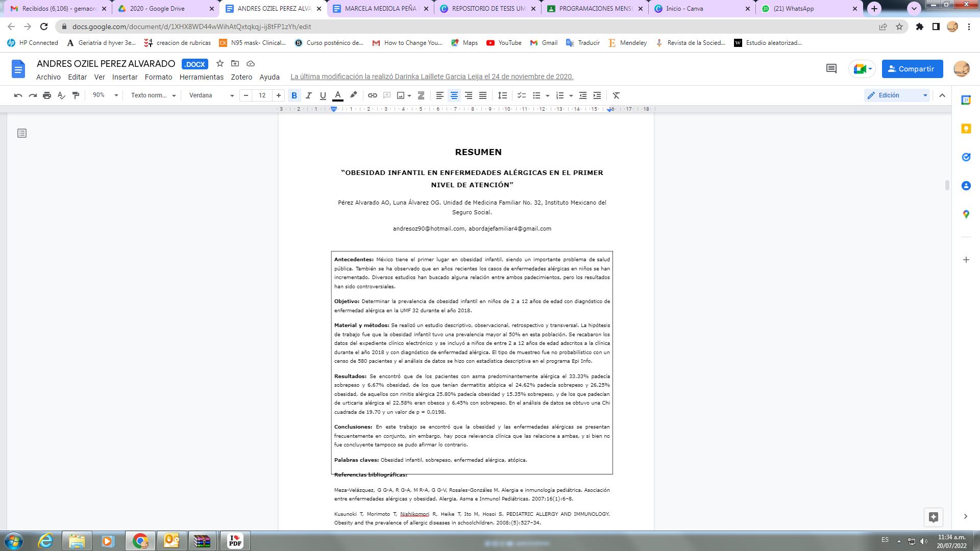Click the Redo icon in the toolbar
Image resolution: width=980 pixels, height=551 pixels.
[33, 95]
